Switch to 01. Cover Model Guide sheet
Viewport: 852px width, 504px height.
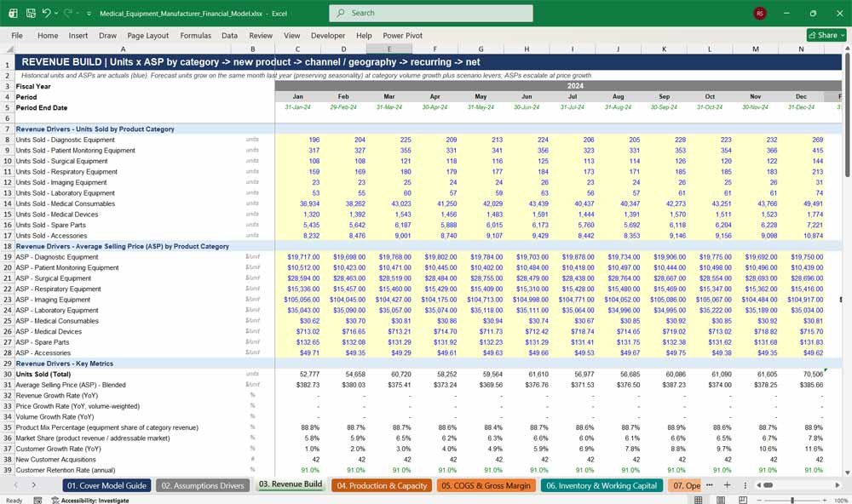(106, 485)
